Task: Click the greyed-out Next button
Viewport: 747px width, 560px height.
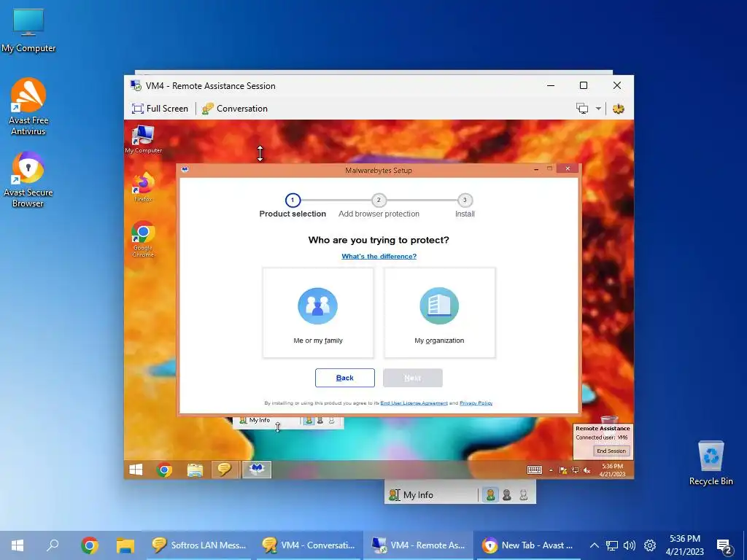Action: [x=413, y=378]
